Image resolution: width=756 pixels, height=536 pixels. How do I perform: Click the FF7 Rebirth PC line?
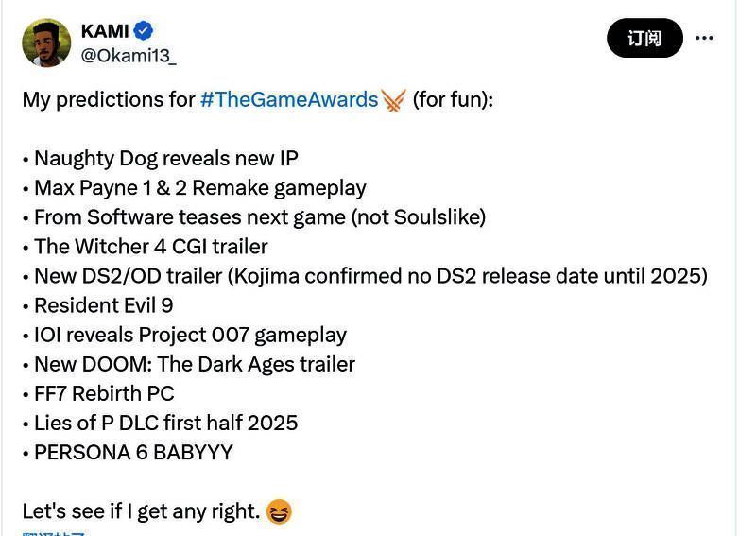104,393
